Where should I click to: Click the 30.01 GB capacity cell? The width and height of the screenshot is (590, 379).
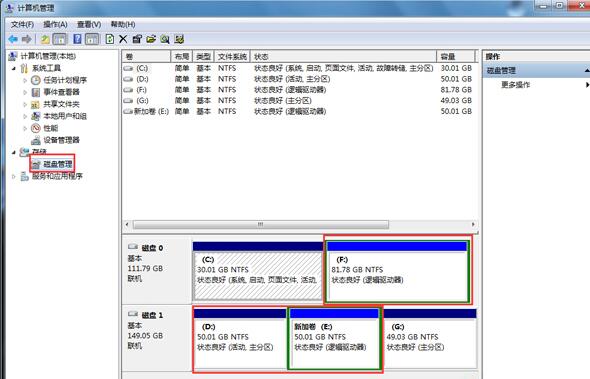[456, 68]
